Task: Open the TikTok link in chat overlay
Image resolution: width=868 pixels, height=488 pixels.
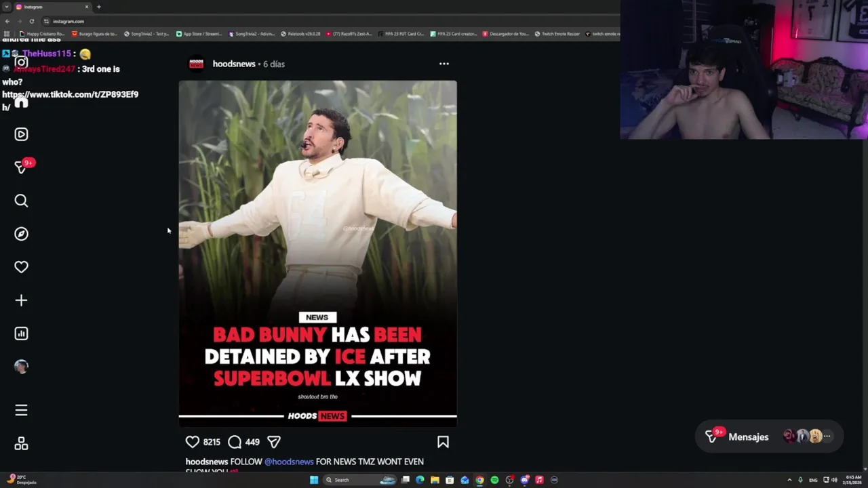Action: pos(70,100)
